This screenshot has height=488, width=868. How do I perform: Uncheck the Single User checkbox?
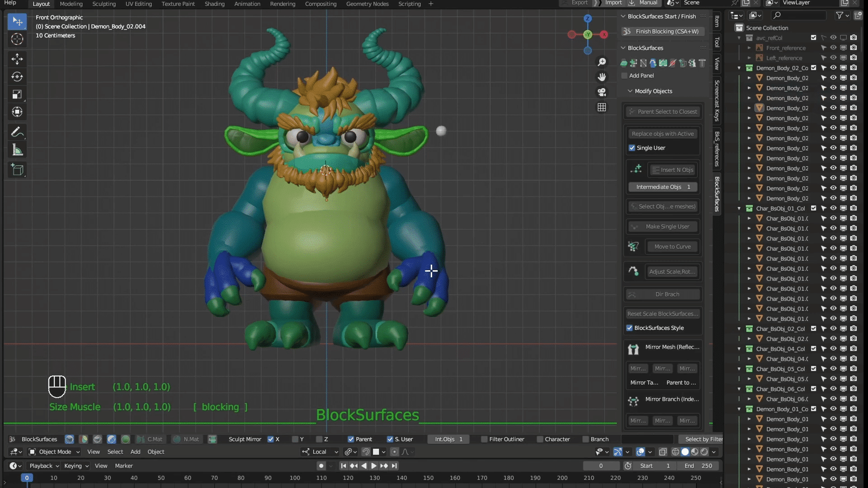(x=632, y=148)
